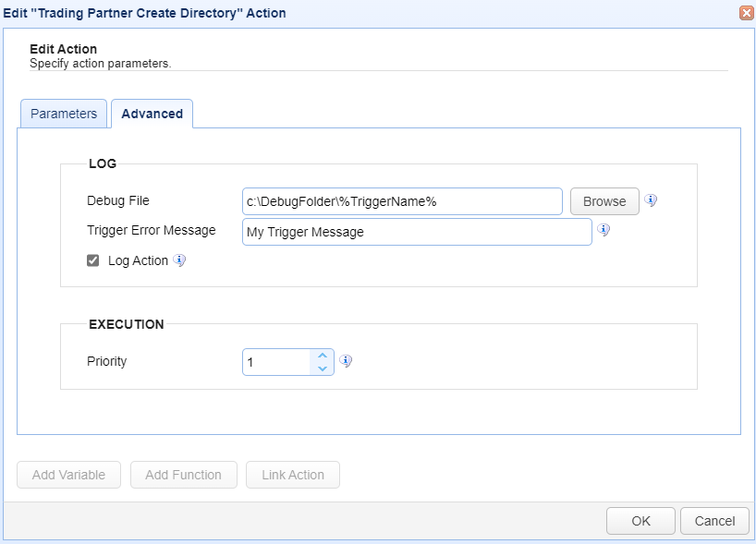Click the Priority field info icon
The height and width of the screenshot is (544, 756).
click(346, 361)
